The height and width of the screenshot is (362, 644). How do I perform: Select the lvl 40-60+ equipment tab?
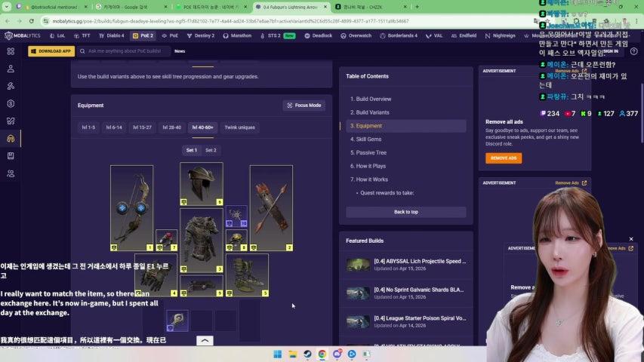pos(202,127)
